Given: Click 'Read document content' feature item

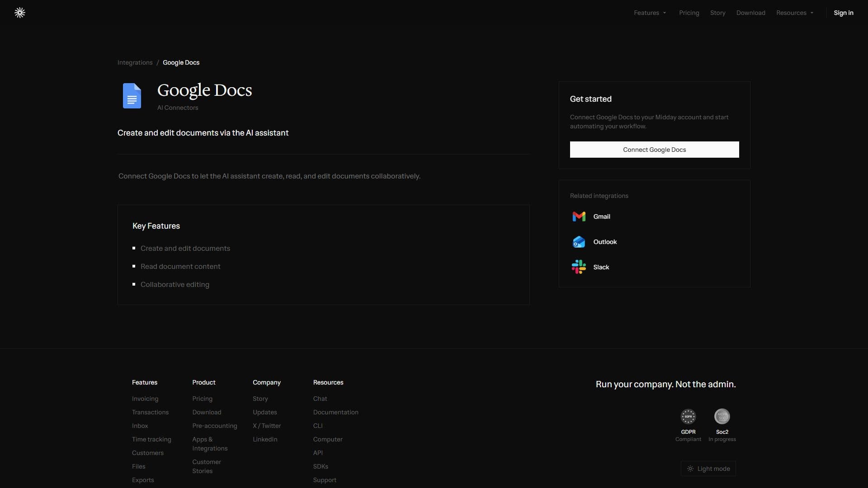Looking at the screenshot, I should (x=180, y=267).
